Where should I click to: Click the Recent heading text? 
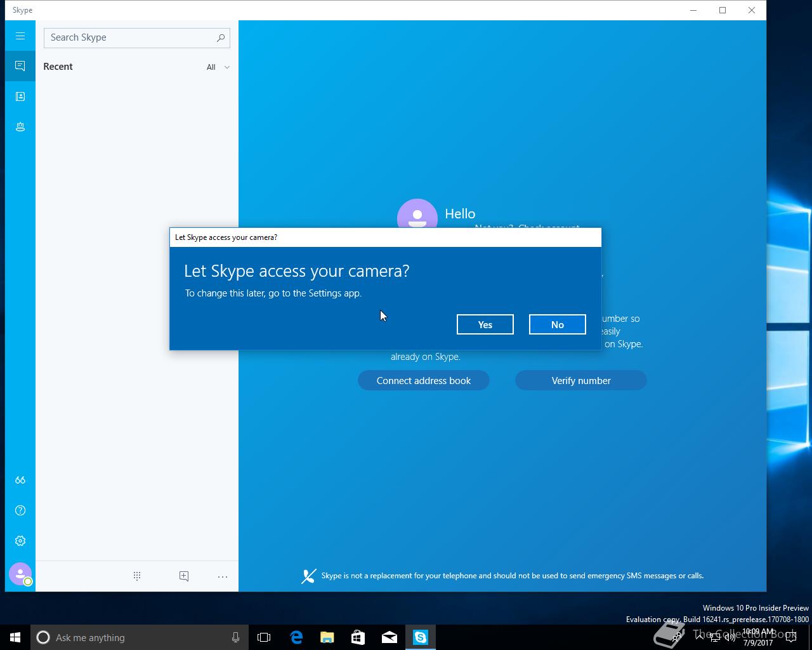click(x=58, y=67)
